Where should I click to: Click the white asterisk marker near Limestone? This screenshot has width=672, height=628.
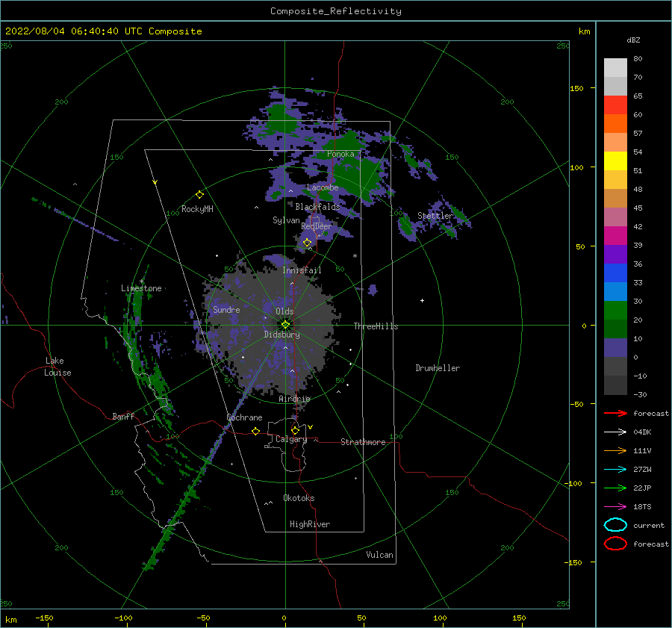141,282
